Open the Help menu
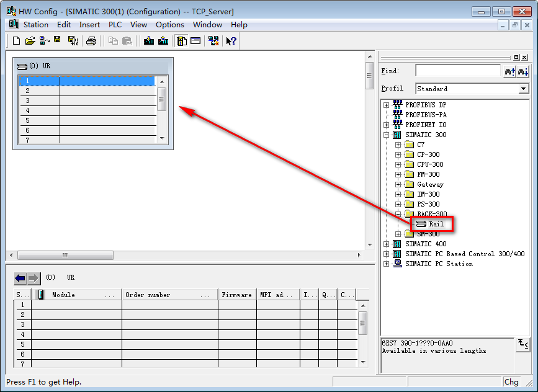Screen dimensions: 538x392 point(239,25)
